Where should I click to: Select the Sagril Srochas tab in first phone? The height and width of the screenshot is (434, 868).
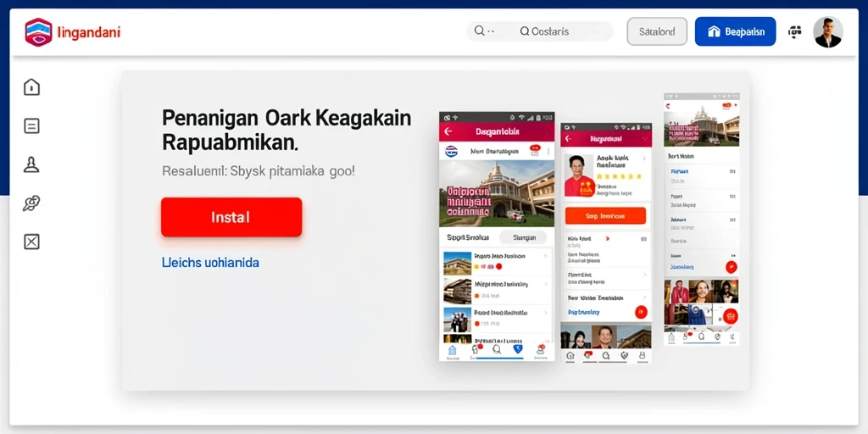click(468, 237)
